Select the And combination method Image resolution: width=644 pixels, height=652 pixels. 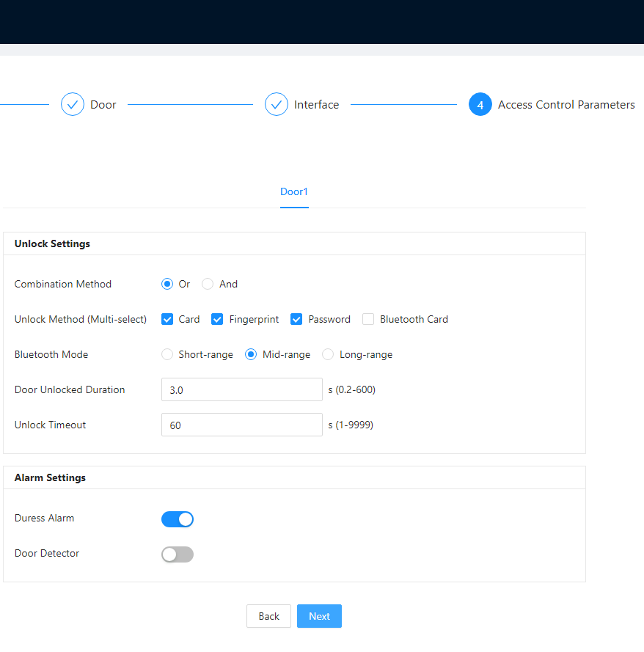pyautogui.click(x=208, y=284)
